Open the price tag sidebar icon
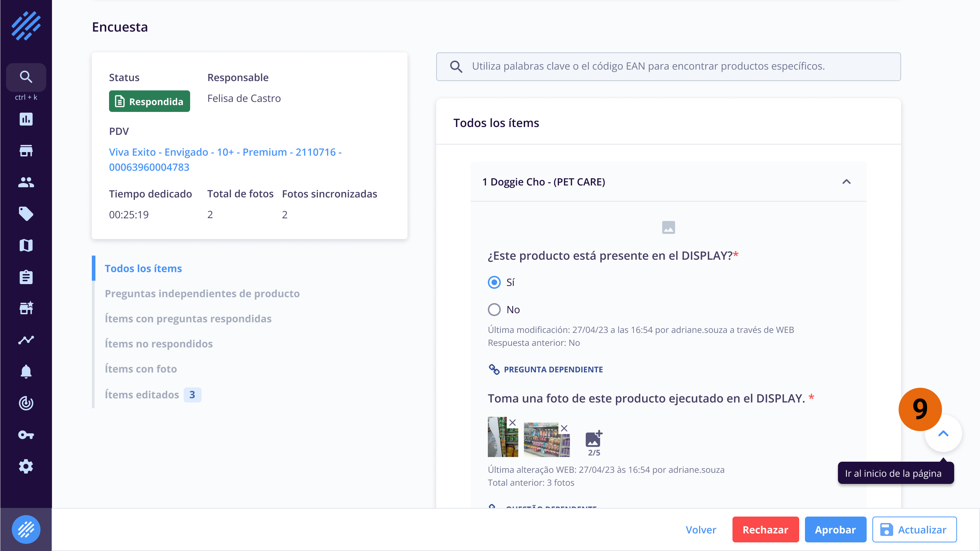This screenshot has width=980, height=551. 26,214
